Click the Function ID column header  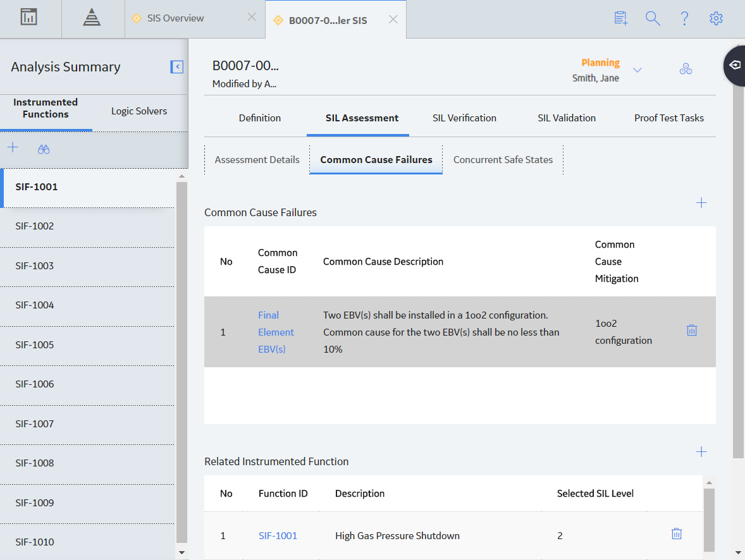pyautogui.click(x=283, y=494)
